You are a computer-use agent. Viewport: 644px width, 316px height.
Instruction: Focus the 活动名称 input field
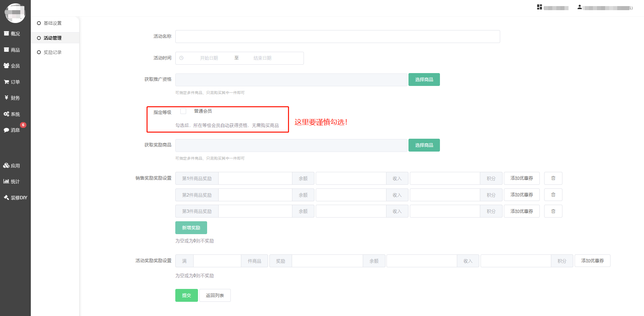[337, 37]
